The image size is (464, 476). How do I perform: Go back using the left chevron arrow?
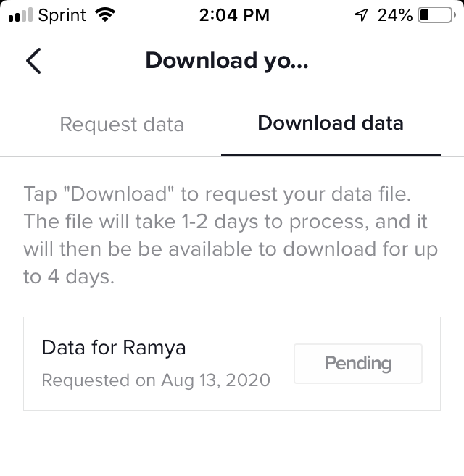coord(33,61)
